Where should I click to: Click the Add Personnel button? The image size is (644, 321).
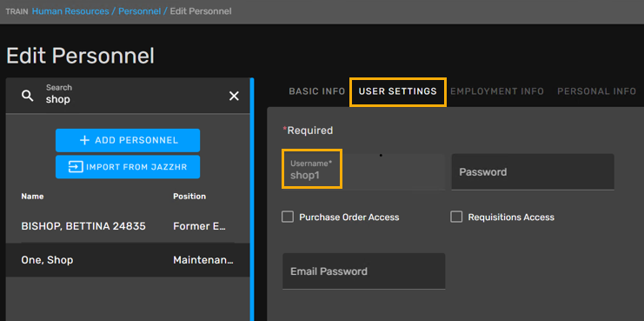(x=128, y=141)
